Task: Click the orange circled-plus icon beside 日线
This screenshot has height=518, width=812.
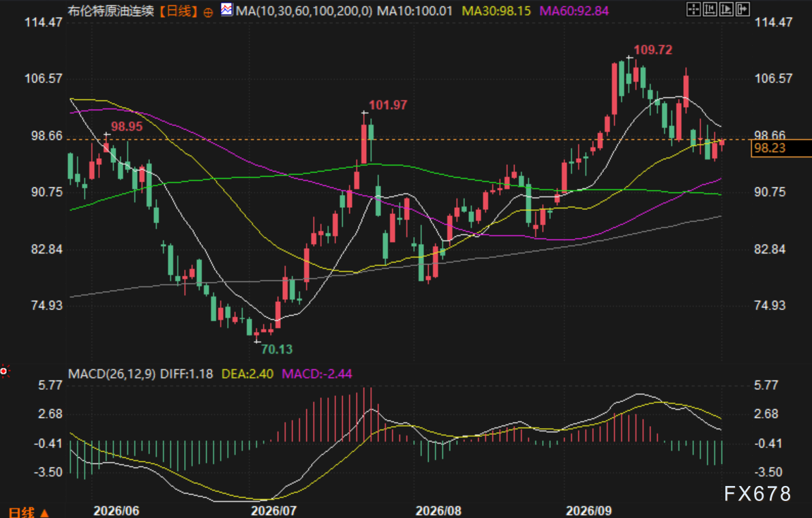Action: click(x=208, y=13)
